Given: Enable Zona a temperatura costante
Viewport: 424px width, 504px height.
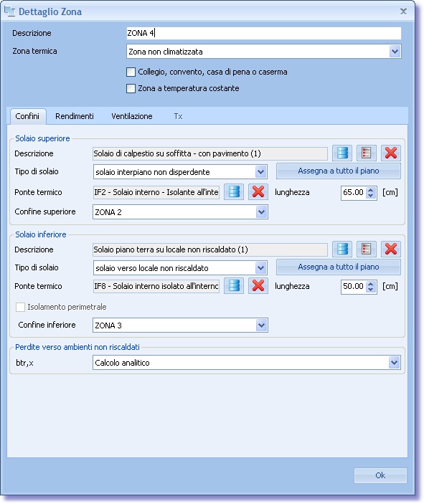Looking at the screenshot, I should [x=131, y=88].
